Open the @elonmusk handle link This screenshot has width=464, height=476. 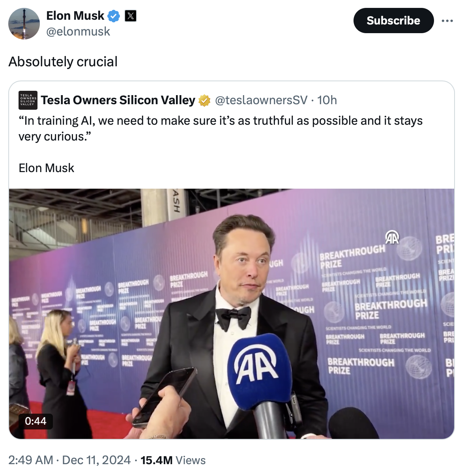78,32
